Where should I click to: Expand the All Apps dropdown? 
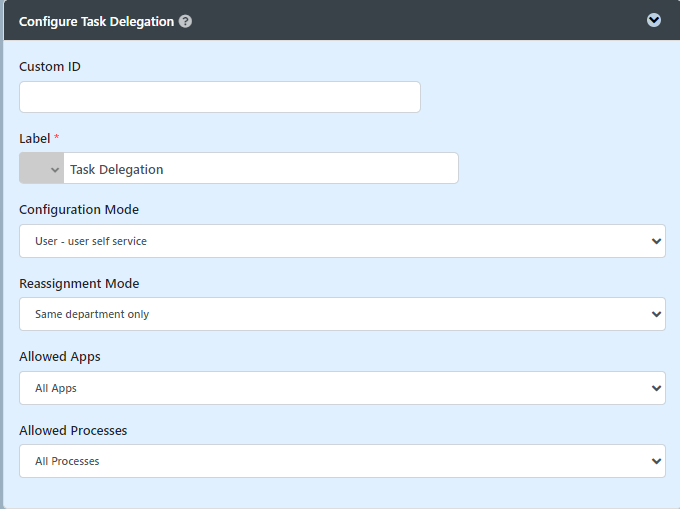tap(342, 388)
